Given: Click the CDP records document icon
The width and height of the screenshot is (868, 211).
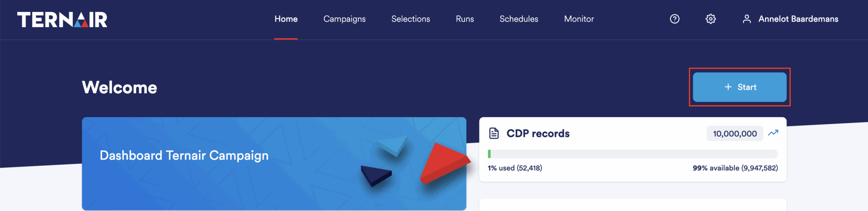Looking at the screenshot, I should pos(494,133).
